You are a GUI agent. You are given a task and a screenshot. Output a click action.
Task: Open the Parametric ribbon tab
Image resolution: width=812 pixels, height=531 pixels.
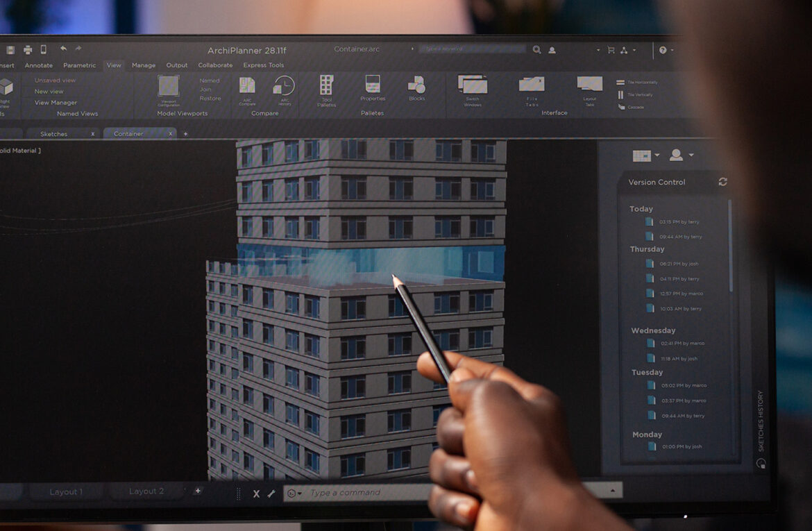coord(79,65)
